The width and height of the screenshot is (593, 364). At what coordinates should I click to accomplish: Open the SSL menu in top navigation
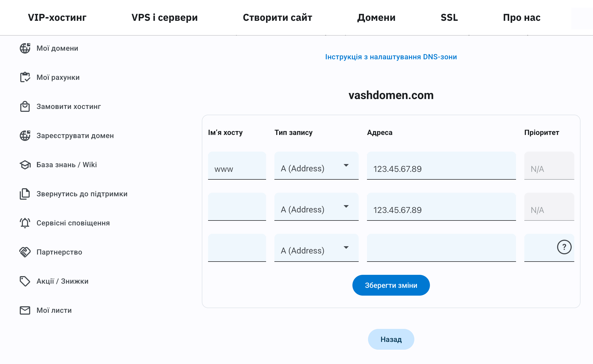(449, 17)
